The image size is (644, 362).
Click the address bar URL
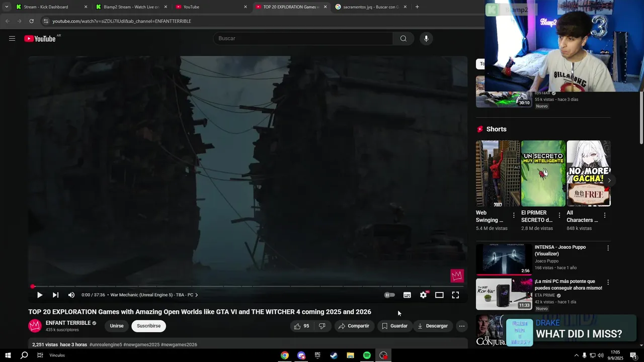pos(122,21)
